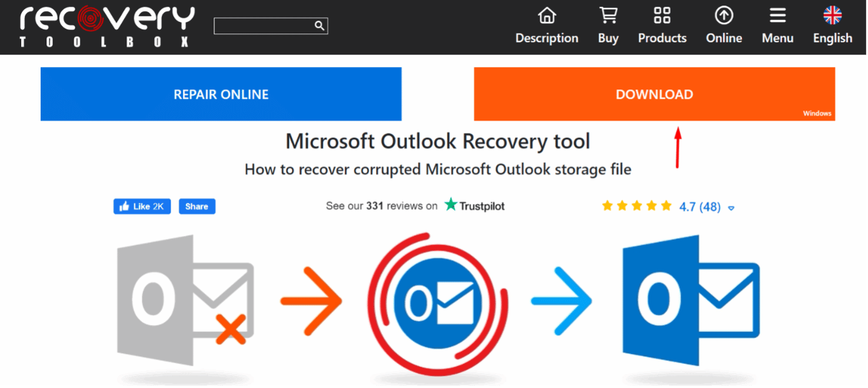This screenshot has height=388, width=868.
Task: Click the blue REPAIR ONLINE button
Action: 221,94
